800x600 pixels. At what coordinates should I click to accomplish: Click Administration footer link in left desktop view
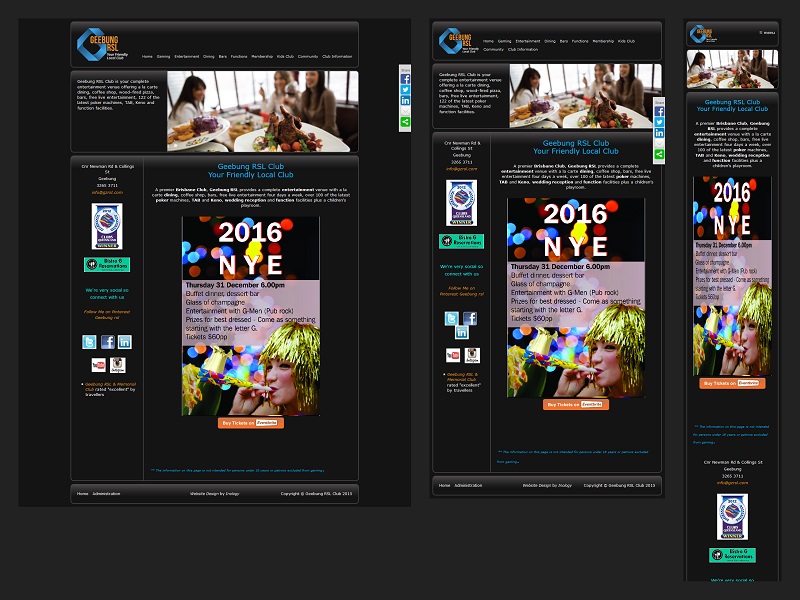tap(107, 493)
